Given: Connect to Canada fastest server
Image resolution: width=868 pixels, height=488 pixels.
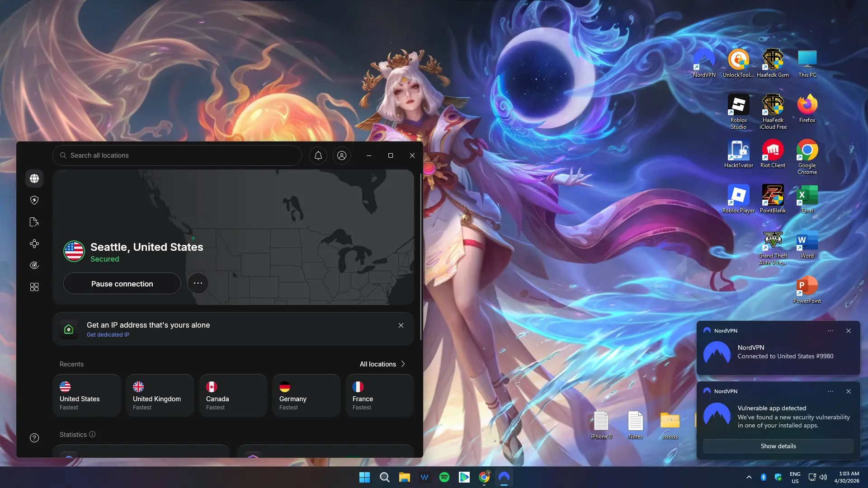Looking at the screenshot, I should [x=233, y=396].
